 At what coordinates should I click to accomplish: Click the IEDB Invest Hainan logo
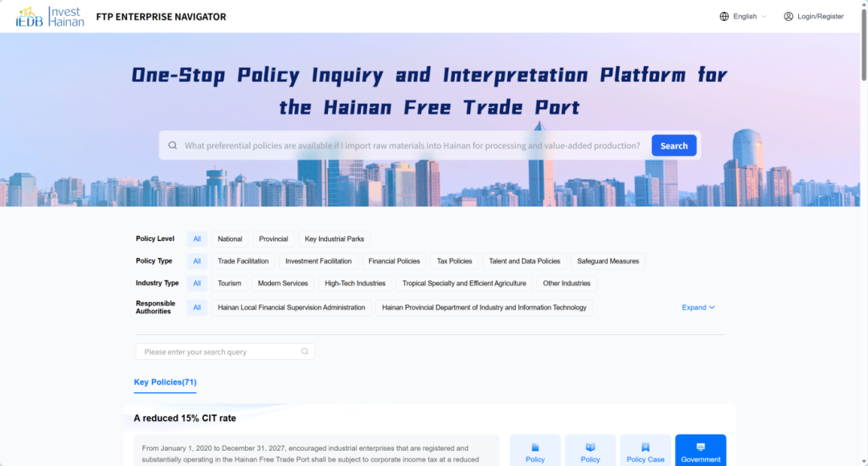point(50,17)
